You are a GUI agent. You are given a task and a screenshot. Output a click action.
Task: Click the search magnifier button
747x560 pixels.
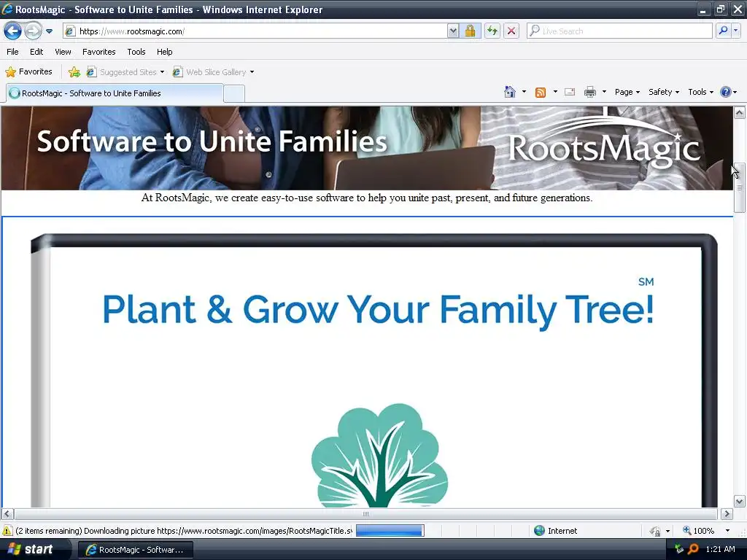(x=723, y=31)
